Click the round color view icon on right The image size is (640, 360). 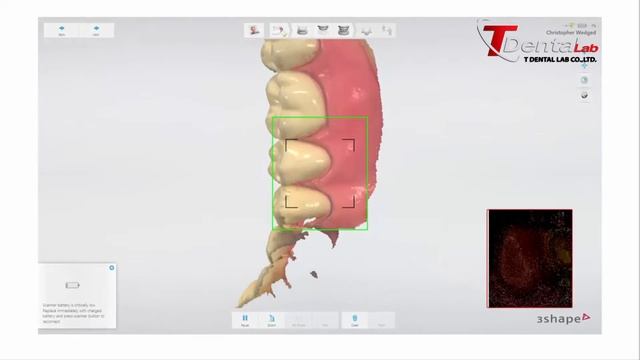584,80
